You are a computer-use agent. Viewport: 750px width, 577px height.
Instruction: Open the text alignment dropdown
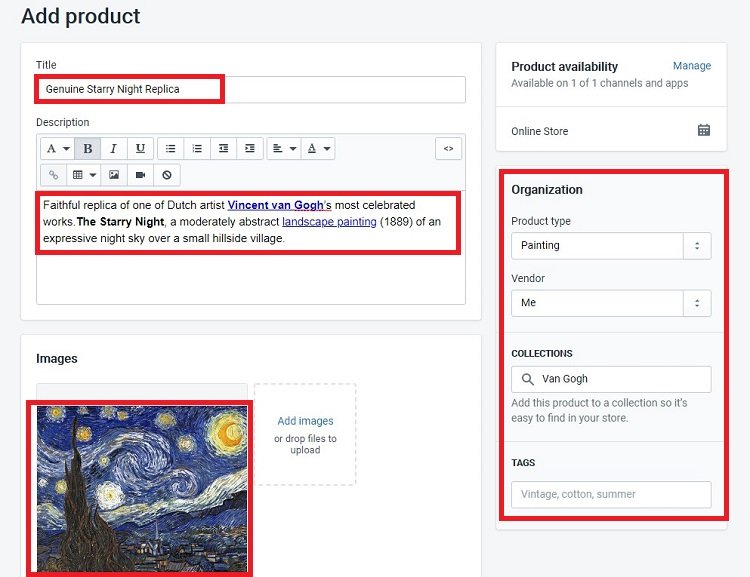pos(284,148)
